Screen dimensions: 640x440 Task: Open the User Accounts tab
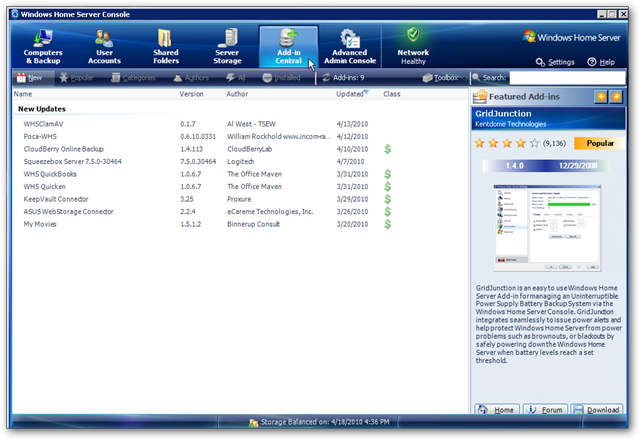pos(104,47)
